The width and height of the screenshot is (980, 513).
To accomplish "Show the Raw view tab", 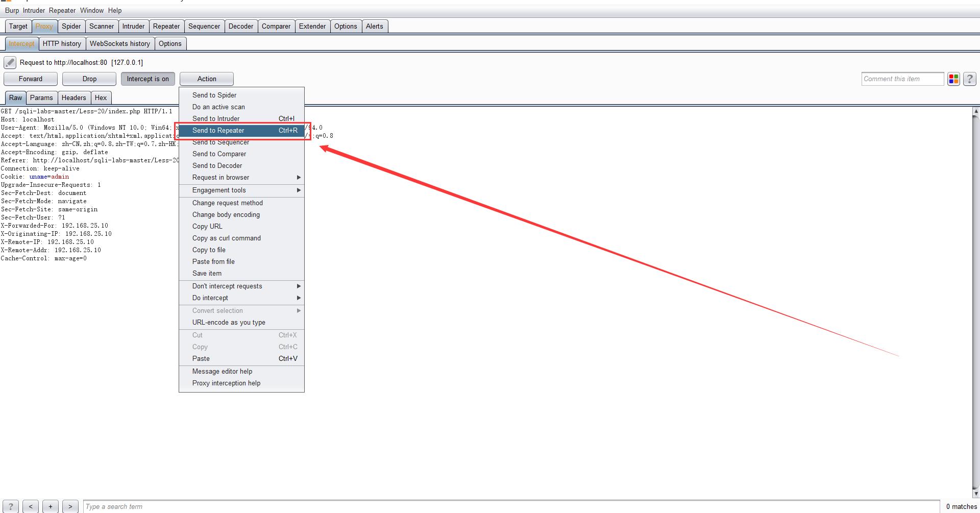I will tap(16, 98).
